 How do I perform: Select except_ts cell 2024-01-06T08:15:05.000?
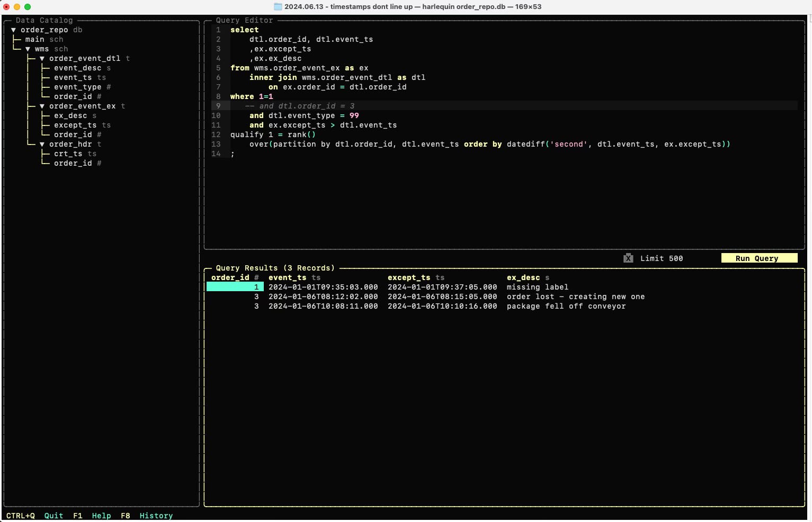442,297
